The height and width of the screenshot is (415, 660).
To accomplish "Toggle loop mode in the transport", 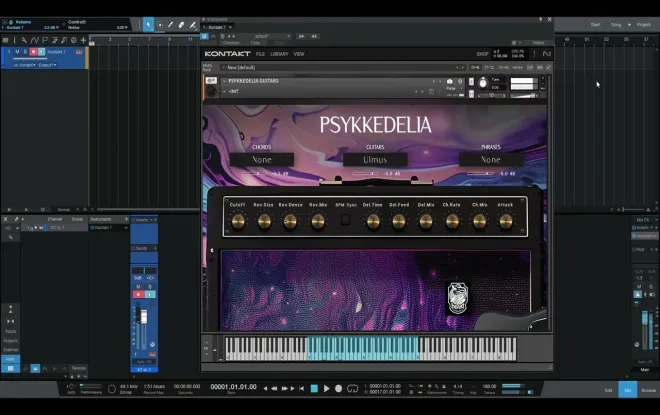I will point(352,388).
